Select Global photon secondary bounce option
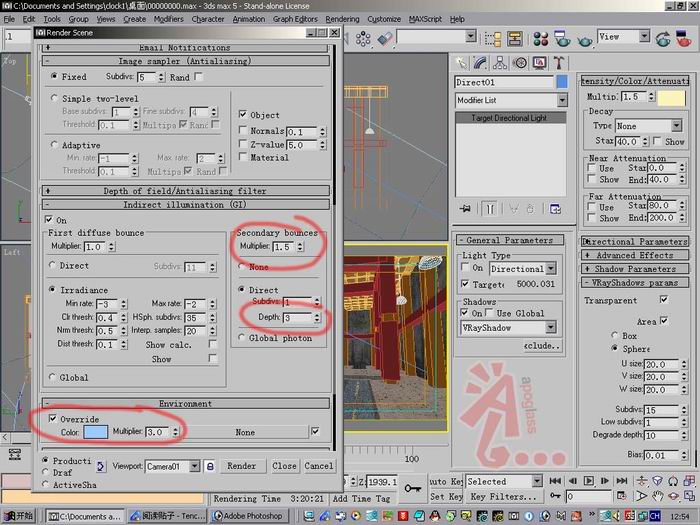 242,338
